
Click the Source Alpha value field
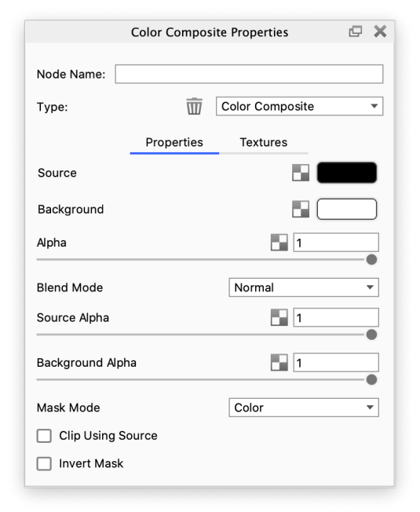click(336, 317)
